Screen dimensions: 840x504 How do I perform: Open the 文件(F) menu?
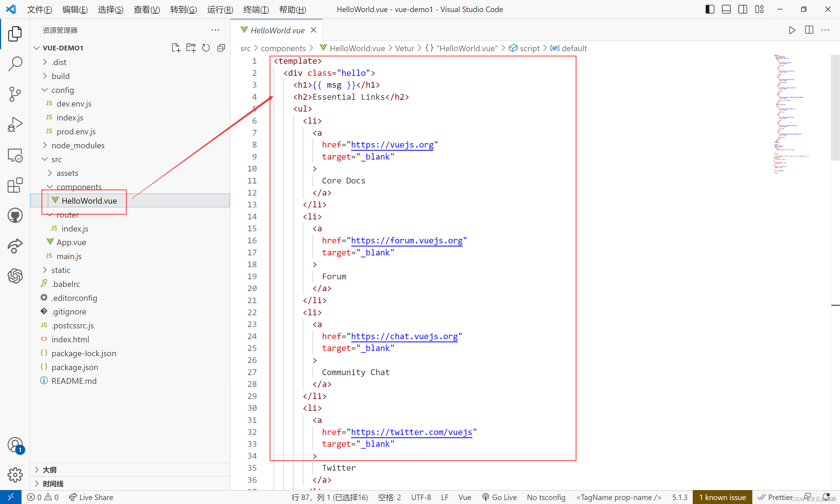(x=39, y=9)
